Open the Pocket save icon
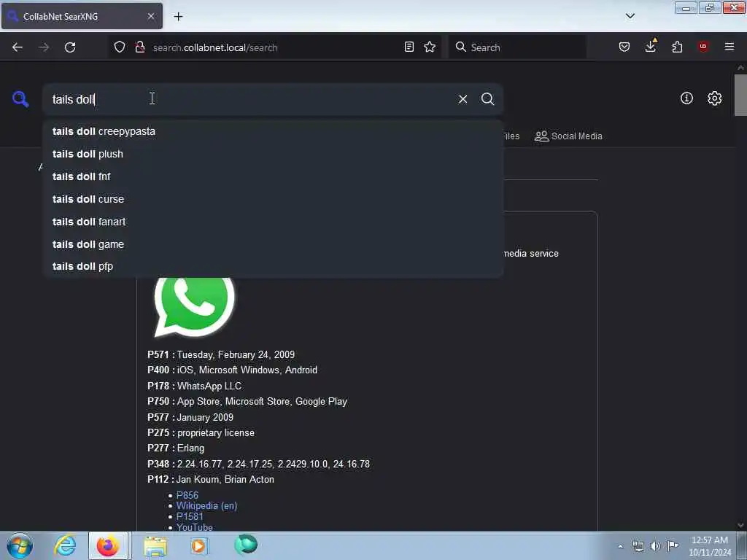This screenshot has width=747, height=560. tap(624, 47)
